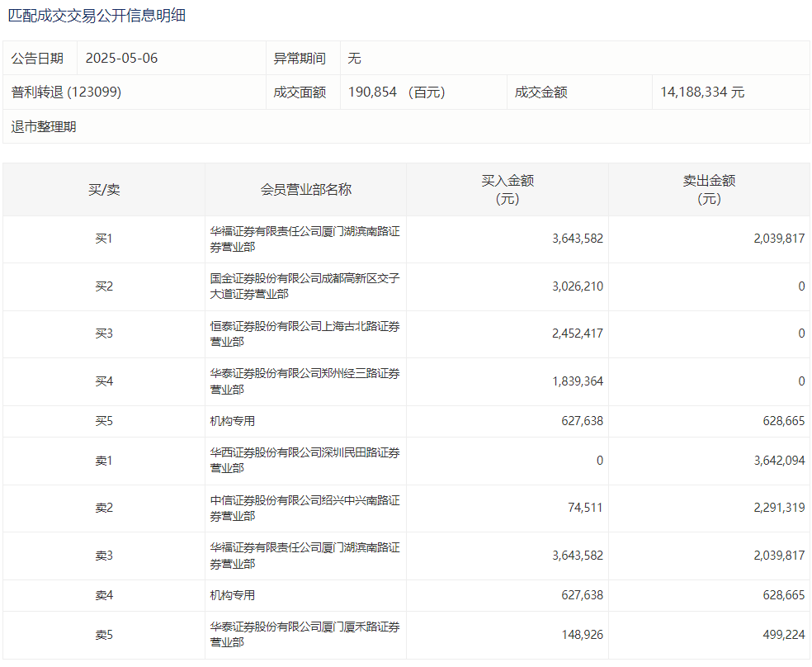Open 华泰证券 厦门厦禾路 branch entry
The height and width of the screenshot is (667, 812).
point(304,635)
